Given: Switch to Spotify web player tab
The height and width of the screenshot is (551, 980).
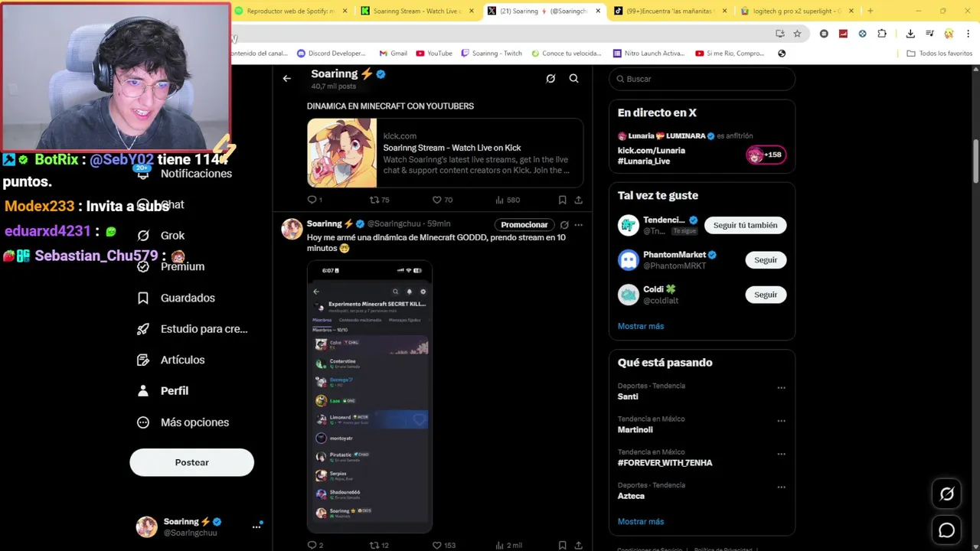Looking at the screenshot, I should pos(291,11).
